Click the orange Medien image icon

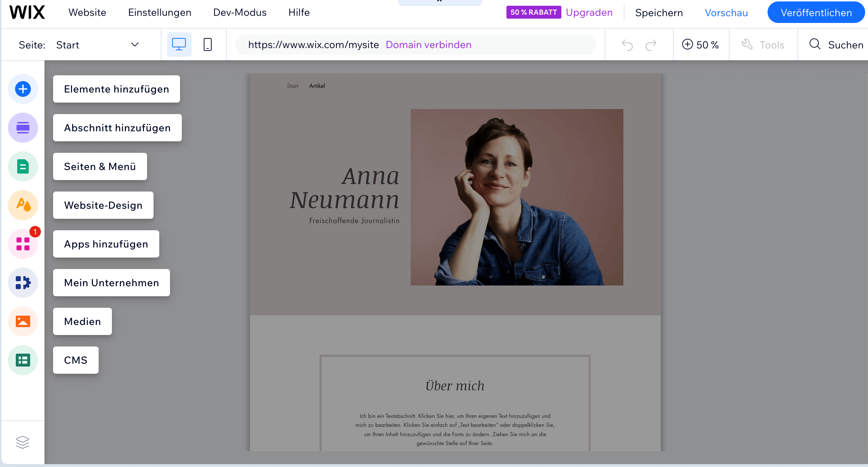coord(23,321)
